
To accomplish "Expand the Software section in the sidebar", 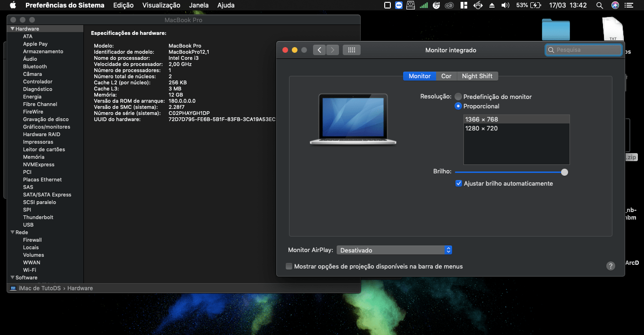I will click(12, 278).
